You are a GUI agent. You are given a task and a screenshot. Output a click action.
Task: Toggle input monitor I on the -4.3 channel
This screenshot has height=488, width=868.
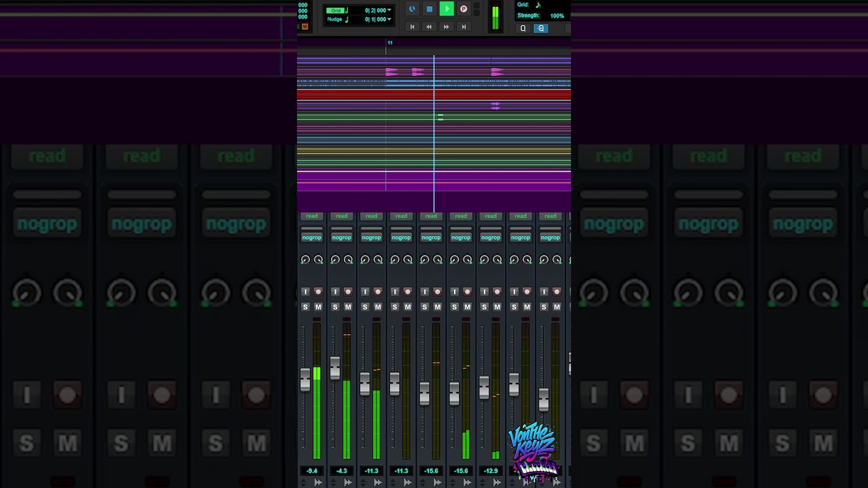pos(335,291)
